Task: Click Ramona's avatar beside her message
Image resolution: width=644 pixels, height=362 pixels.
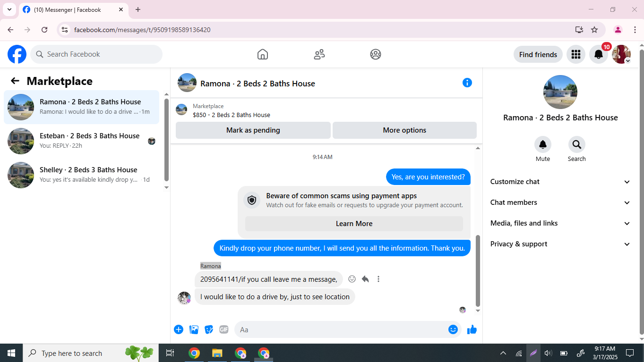Action: [x=184, y=298]
